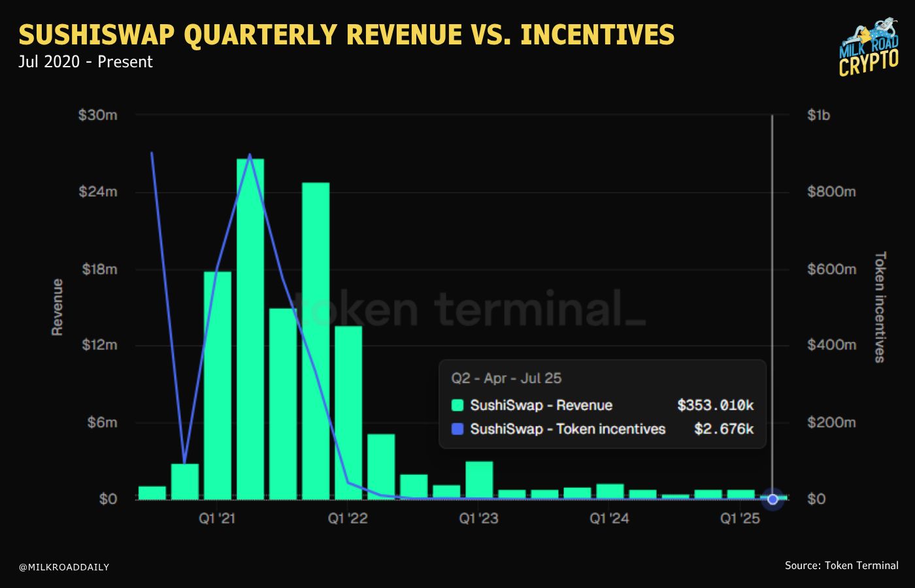Click the 'SushiSwap - Revenue' tooltip label
This screenshot has width=915, height=588.
click(541, 405)
